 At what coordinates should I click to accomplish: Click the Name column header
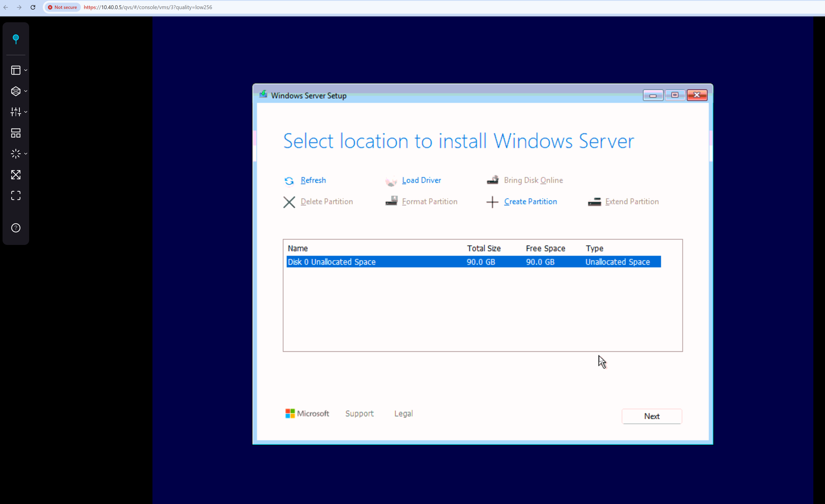(298, 248)
